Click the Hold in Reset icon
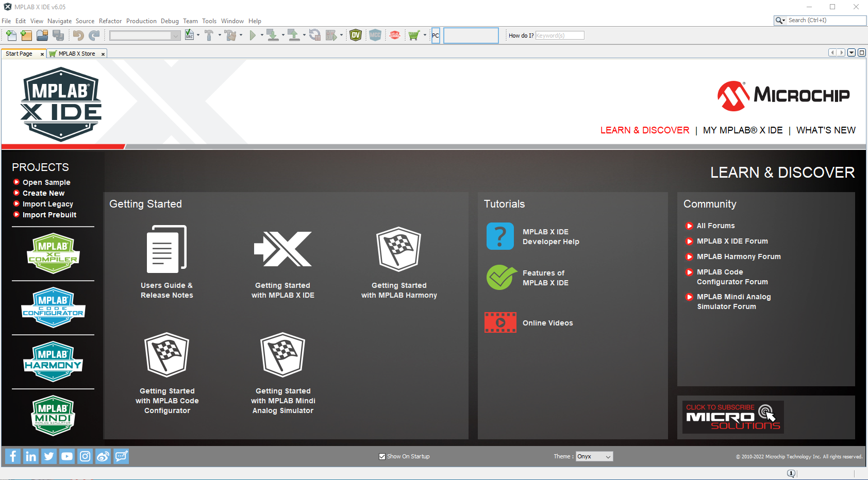The height and width of the screenshot is (480, 868). coord(314,36)
